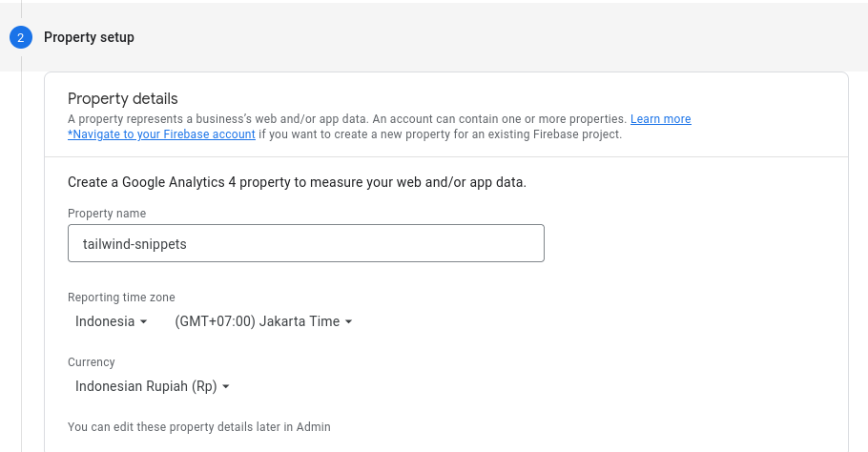
Task: Open the Indonesia country dropdown
Action: pos(105,321)
